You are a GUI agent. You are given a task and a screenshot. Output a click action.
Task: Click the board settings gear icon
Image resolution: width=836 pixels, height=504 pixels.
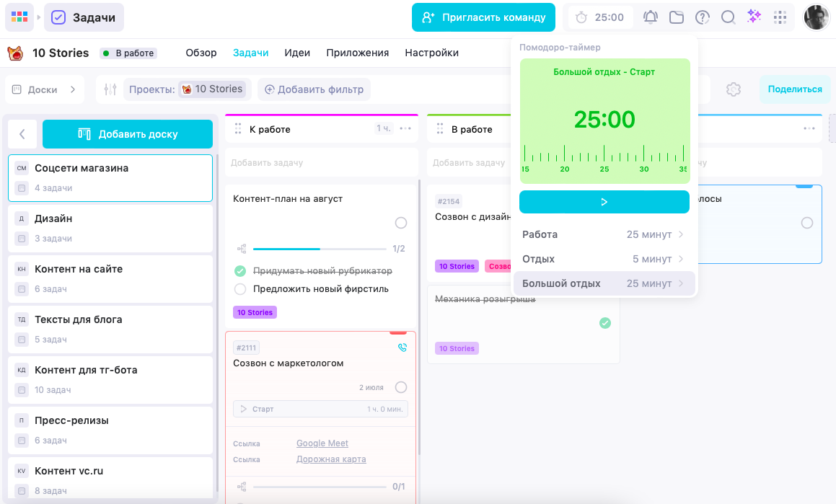pyautogui.click(x=734, y=89)
